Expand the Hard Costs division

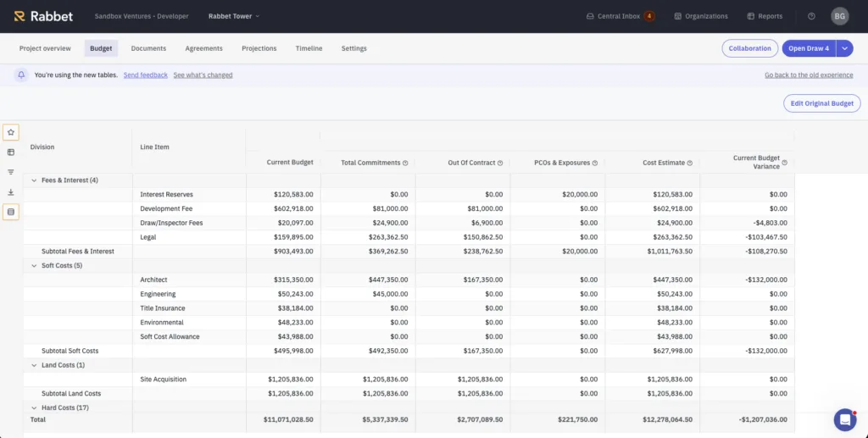[x=34, y=408]
